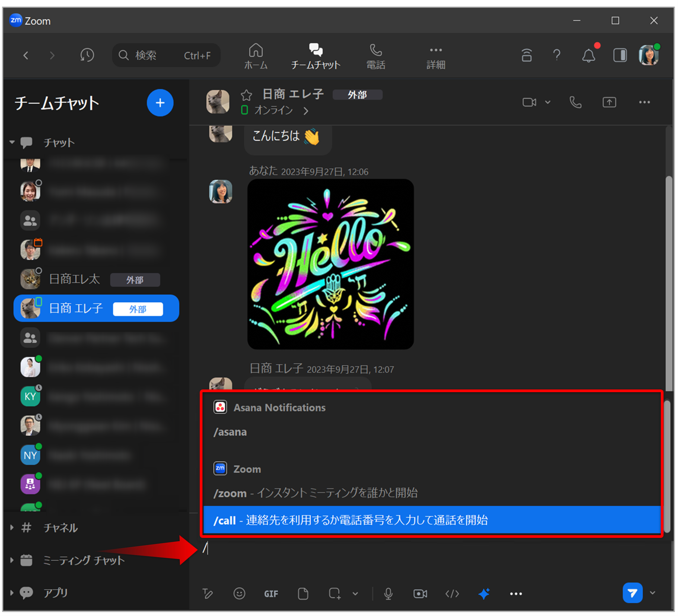Start a video meeting with camera icon
Viewport: 678px width, 616px height.
(x=529, y=102)
